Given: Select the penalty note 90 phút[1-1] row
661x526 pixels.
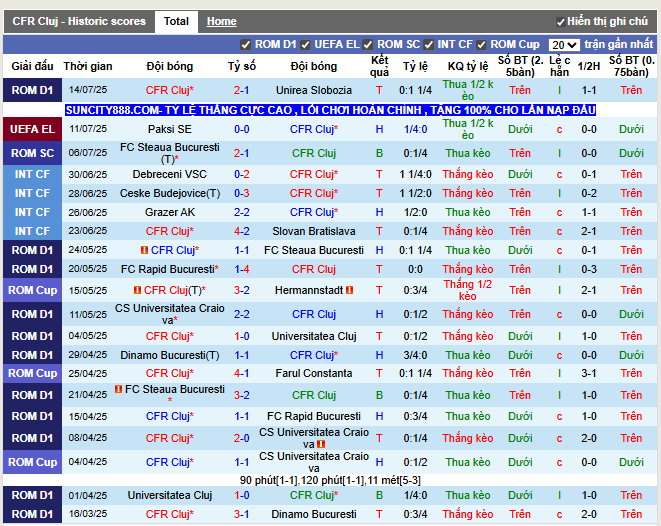Looking at the screenshot, I should point(330,480).
